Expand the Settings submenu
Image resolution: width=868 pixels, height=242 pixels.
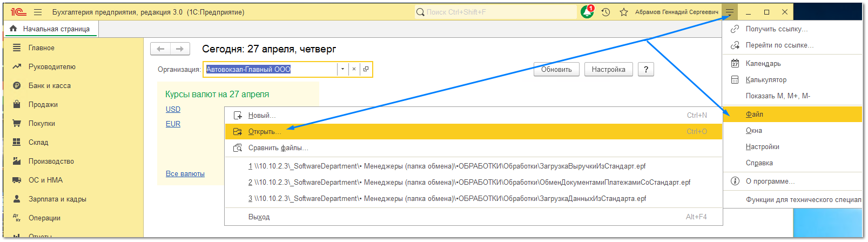coord(762,147)
